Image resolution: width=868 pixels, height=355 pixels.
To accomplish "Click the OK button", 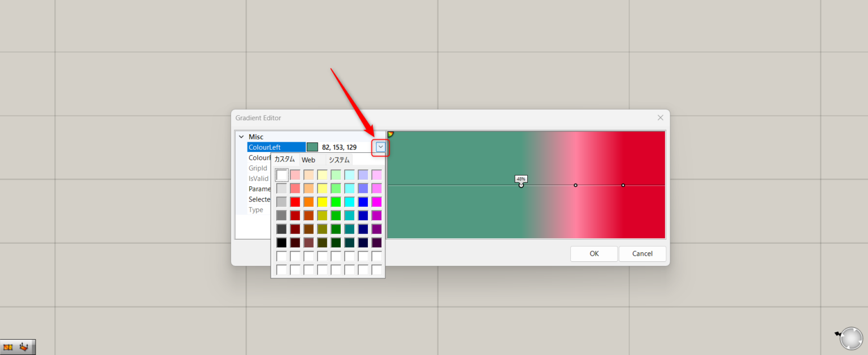I will [x=594, y=253].
